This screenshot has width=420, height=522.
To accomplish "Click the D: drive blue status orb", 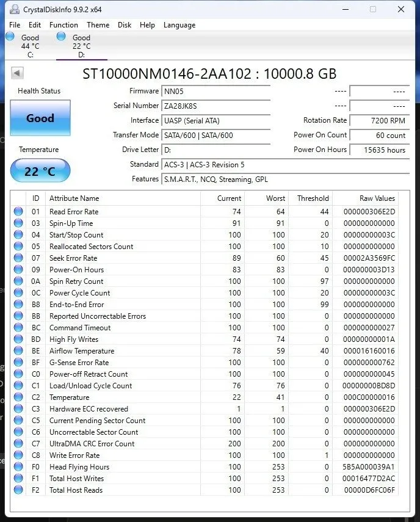I will click(x=61, y=36).
